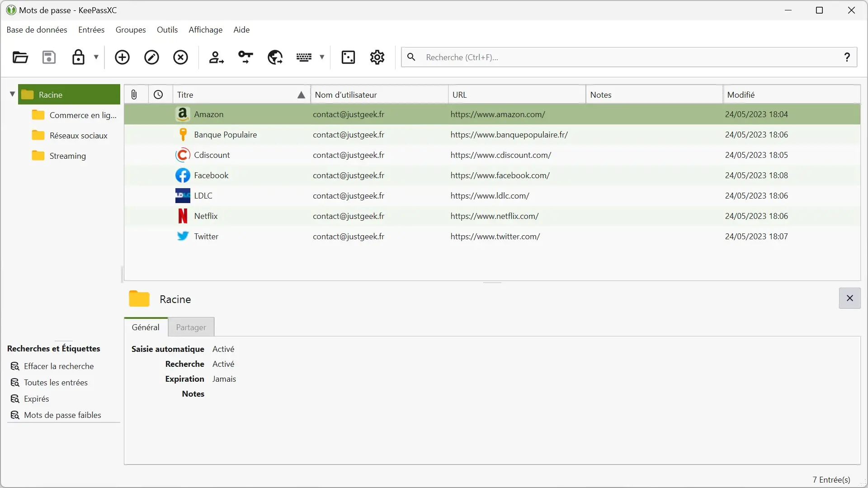Sort entries by Titre column header
The width and height of the screenshot is (868, 488).
click(241, 95)
